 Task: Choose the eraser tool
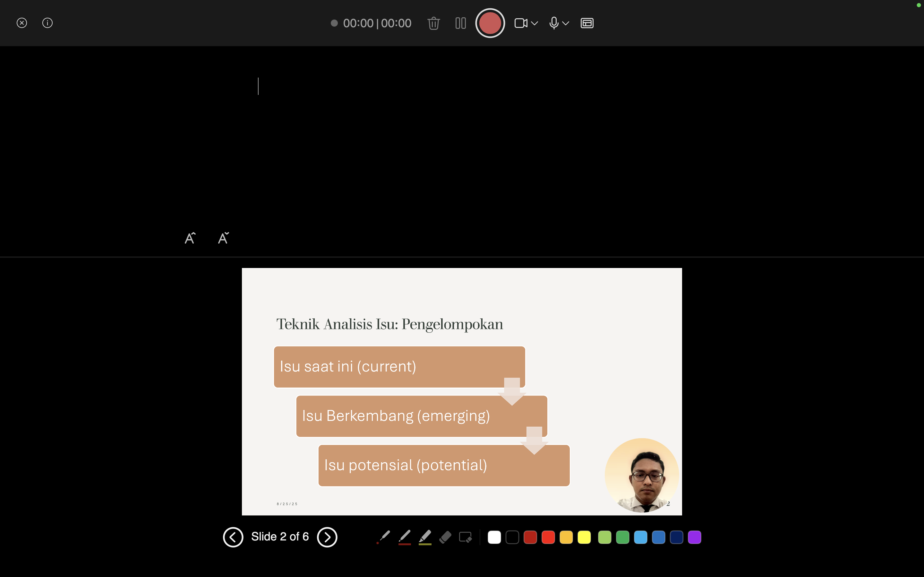point(445,537)
